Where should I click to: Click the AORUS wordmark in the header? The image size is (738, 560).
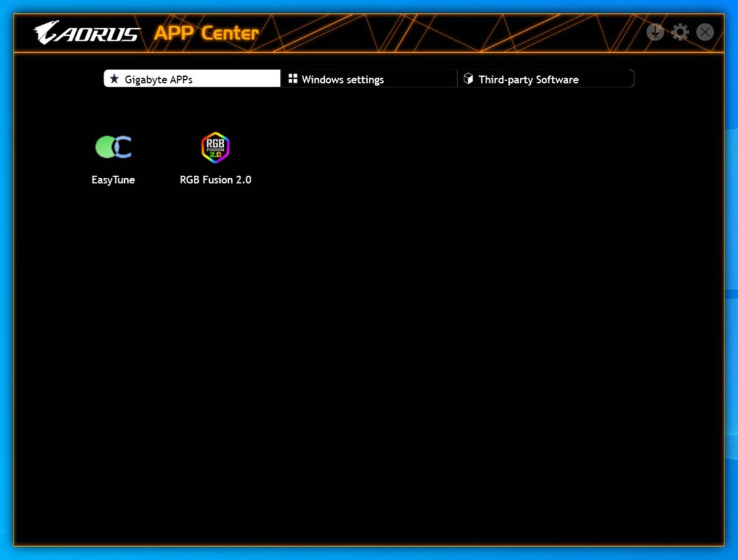98,34
